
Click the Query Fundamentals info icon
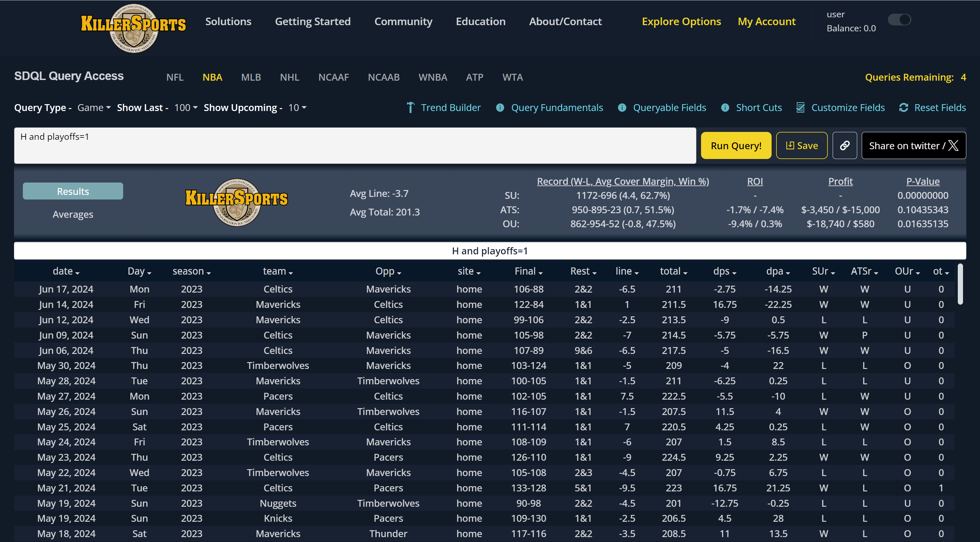500,108
